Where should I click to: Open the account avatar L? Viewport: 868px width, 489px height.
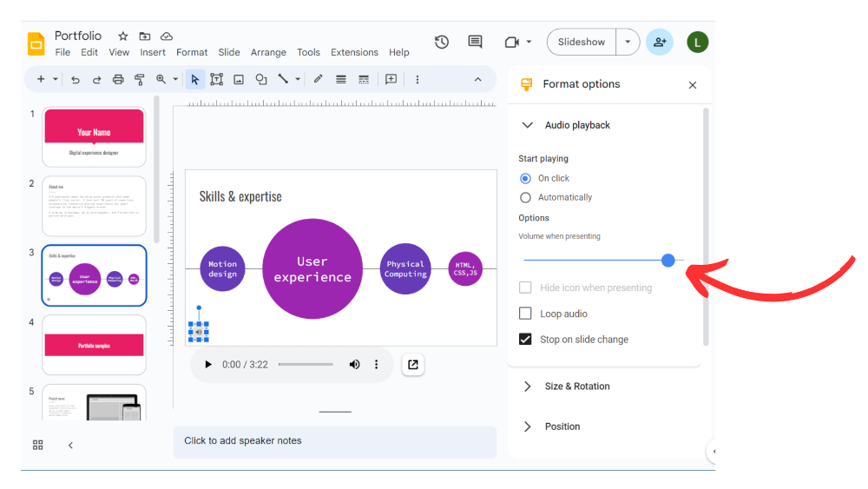pos(697,42)
